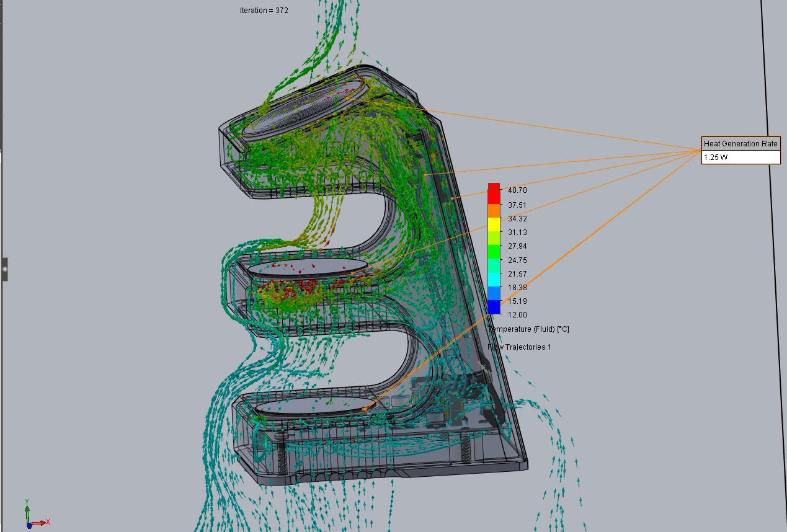Select the 1.25 W value field
This screenshot has width=787, height=532.
(x=740, y=157)
